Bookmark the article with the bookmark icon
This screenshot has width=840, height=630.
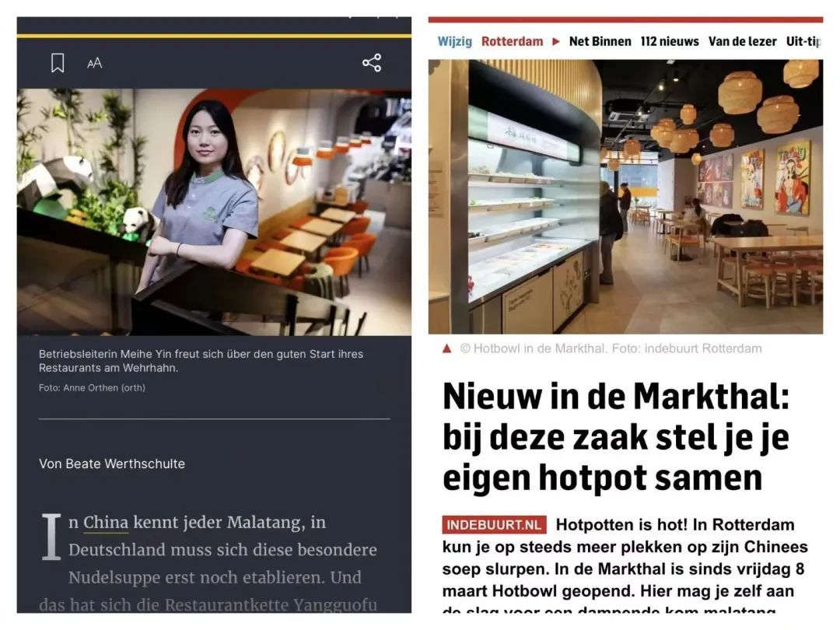(58, 63)
